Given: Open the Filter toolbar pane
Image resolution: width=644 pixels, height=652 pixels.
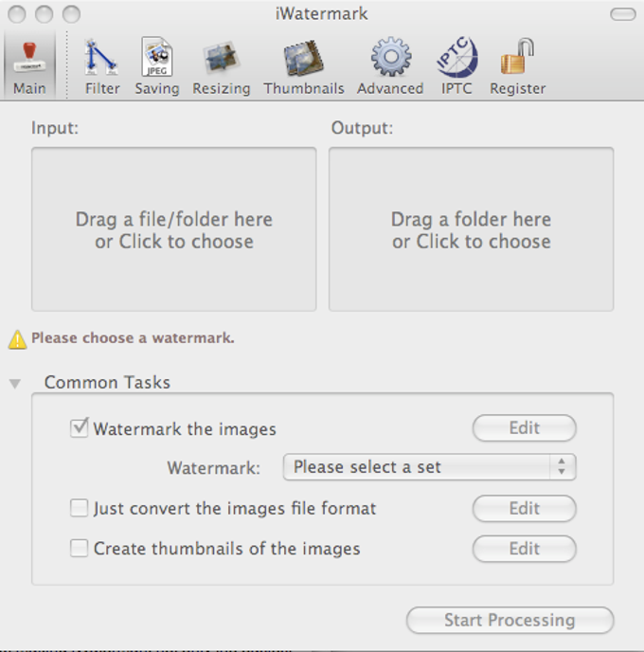Looking at the screenshot, I should [101, 66].
